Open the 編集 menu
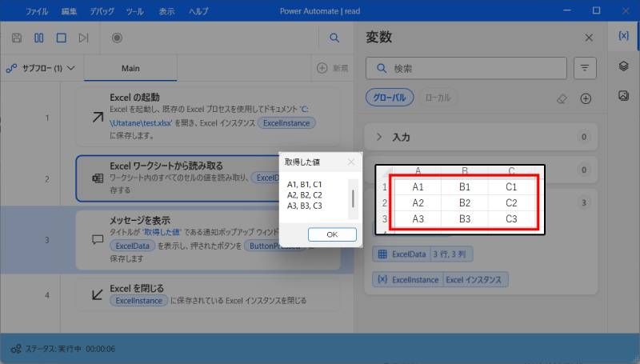This screenshot has width=640, height=364. pyautogui.click(x=69, y=11)
